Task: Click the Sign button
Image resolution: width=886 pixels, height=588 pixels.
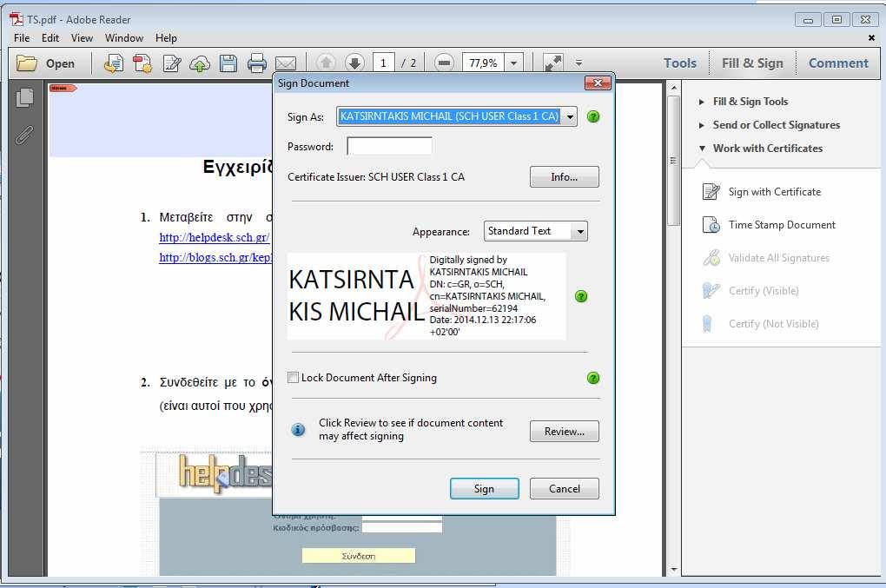Action: [x=484, y=489]
